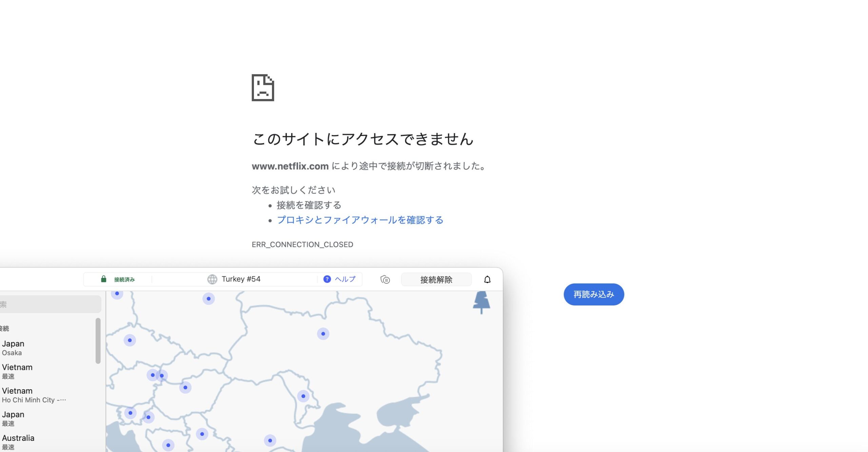The image size is (868, 452).
Task: Select the Vietnam 最速 entry
Action: pos(47,372)
